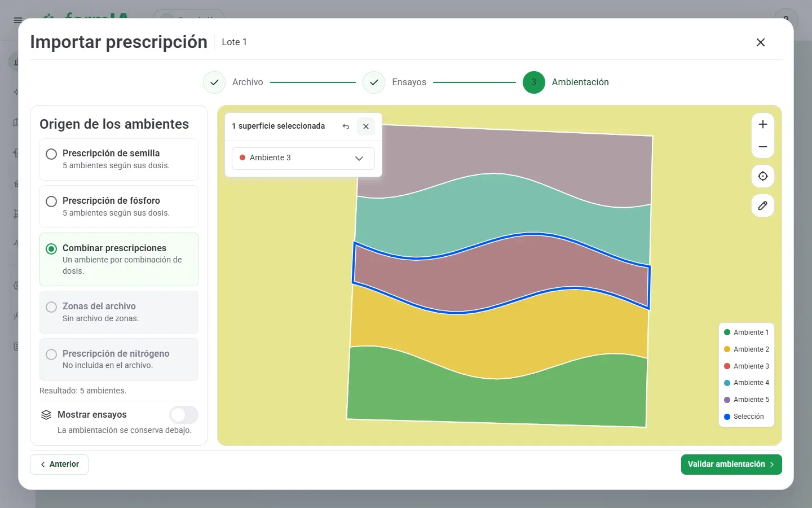This screenshot has height=508, width=812.
Task: Recenter the map with locate icon
Action: [762, 176]
